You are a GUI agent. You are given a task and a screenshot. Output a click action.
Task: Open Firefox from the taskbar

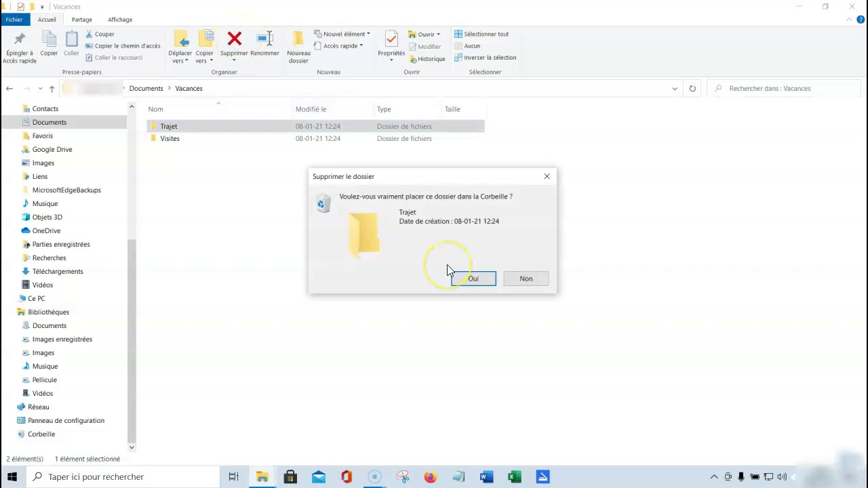430,476
